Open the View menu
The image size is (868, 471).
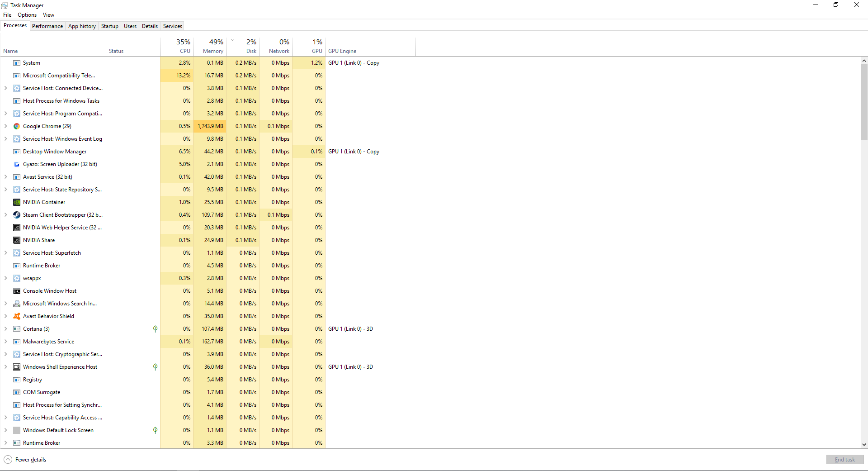(48, 15)
